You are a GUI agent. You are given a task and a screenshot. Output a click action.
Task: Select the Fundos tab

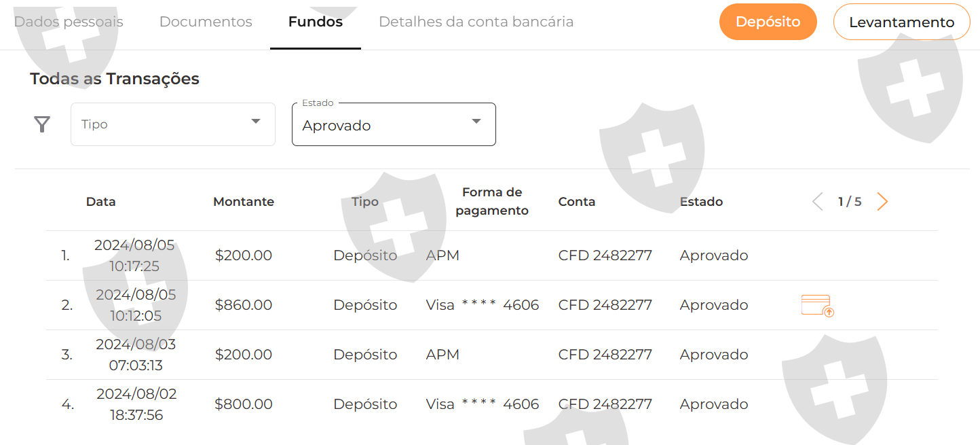point(316,22)
